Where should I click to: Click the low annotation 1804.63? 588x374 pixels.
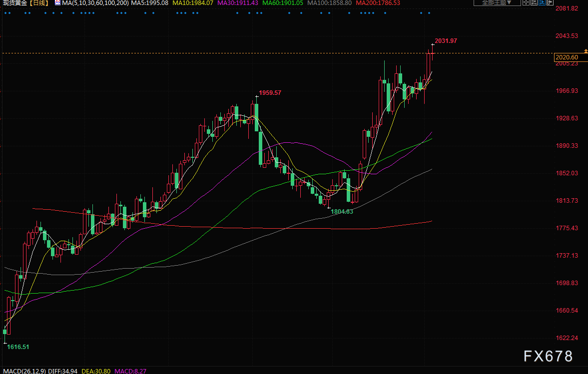tap(342, 212)
